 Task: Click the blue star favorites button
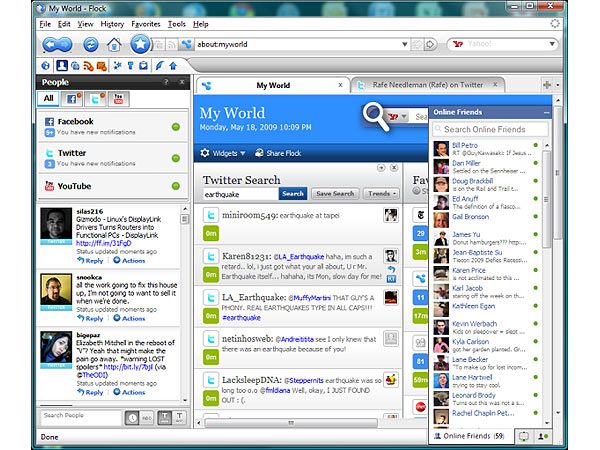(x=140, y=44)
